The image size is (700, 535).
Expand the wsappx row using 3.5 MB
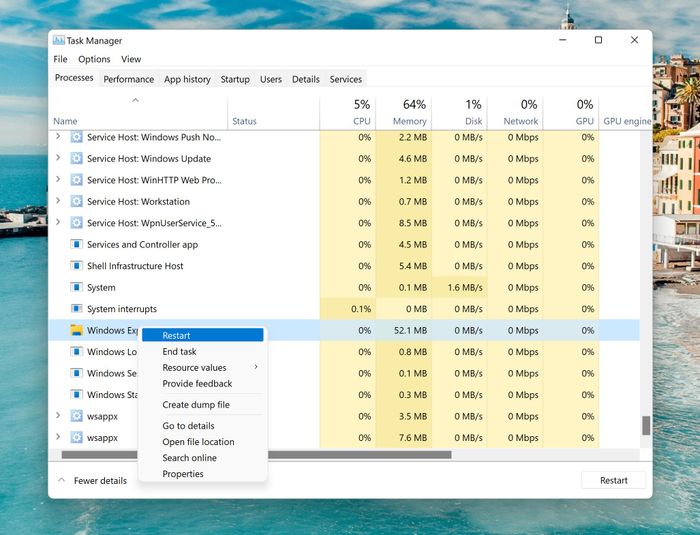58,415
